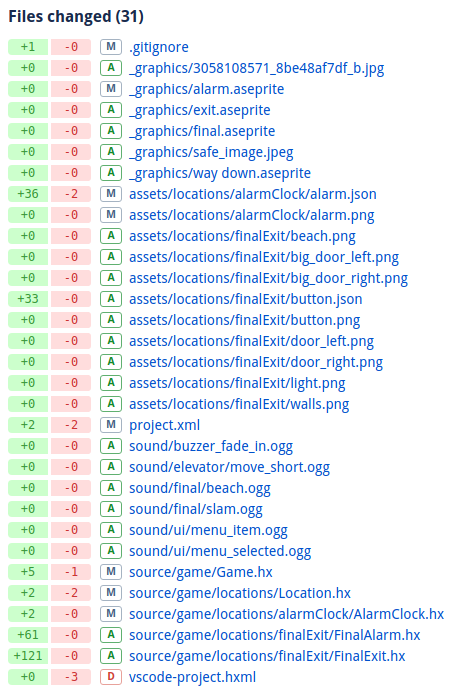The width and height of the screenshot is (452, 692).
Task: Click the +61 additions count for FinalAlarm.hx
Action: coord(28,635)
